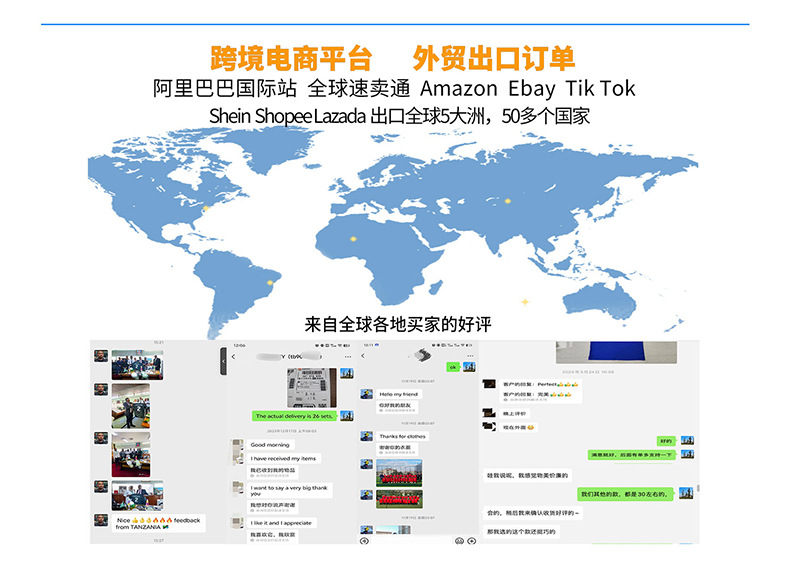Click the green bubble mentioning '30左右的'
This screenshot has height=588, width=790.
625,494
